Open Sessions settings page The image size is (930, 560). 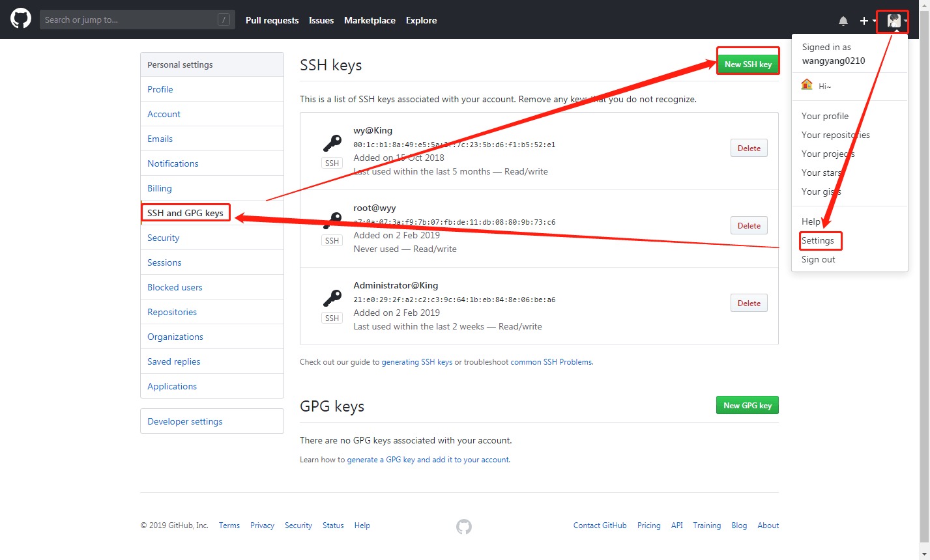pyautogui.click(x=212, y=262)
